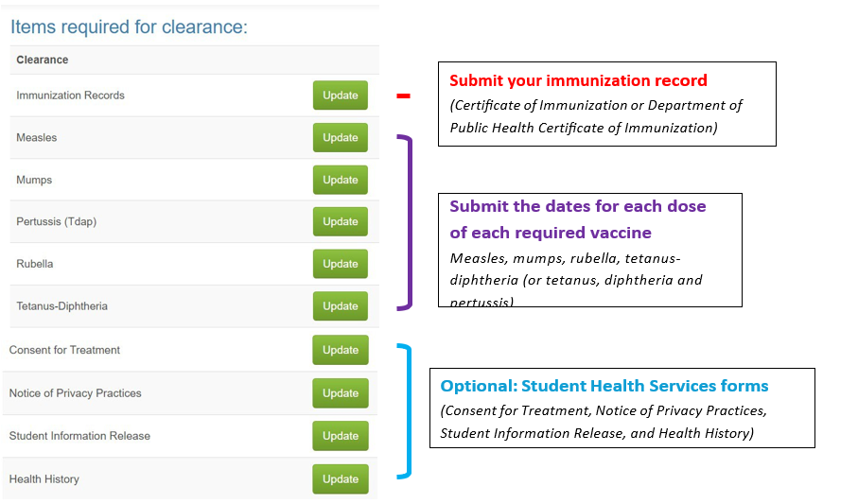Select the Health History label
858x504 pixels.
44,479
